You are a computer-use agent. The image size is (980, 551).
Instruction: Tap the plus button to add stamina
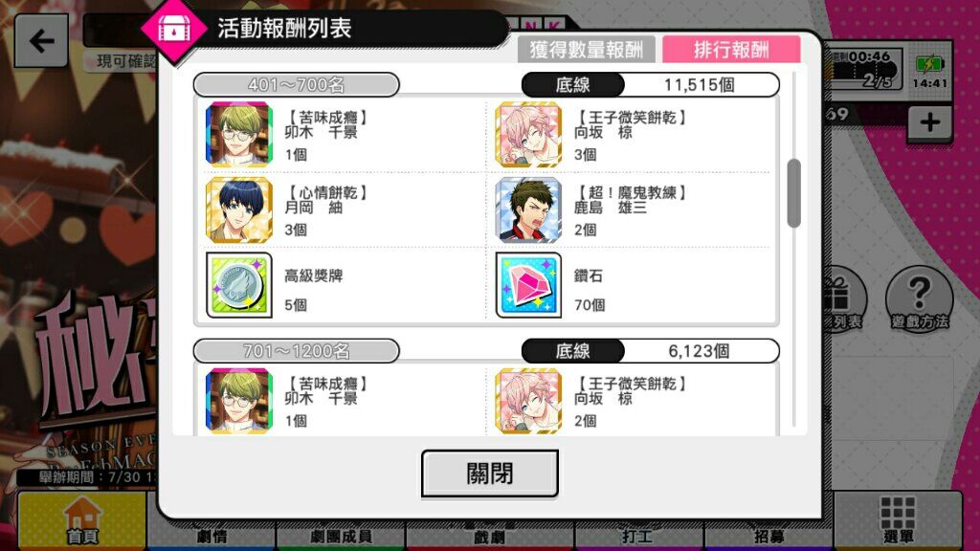point(930,122)
